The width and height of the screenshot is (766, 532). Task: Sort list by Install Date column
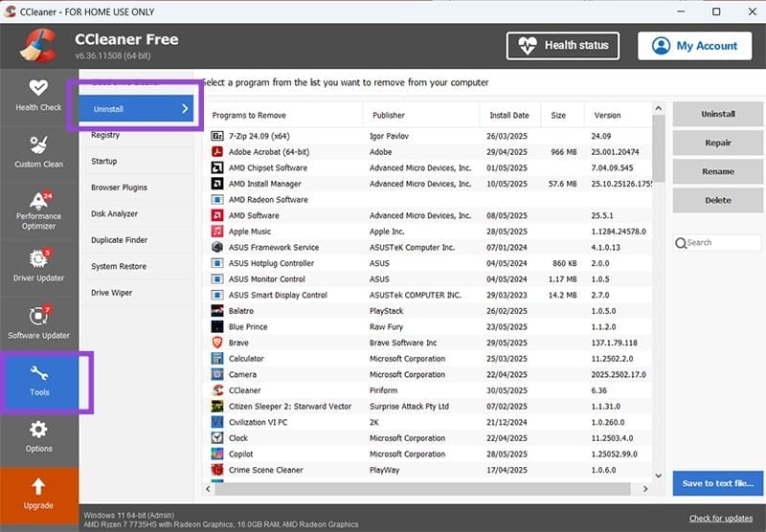pos(508,116)
